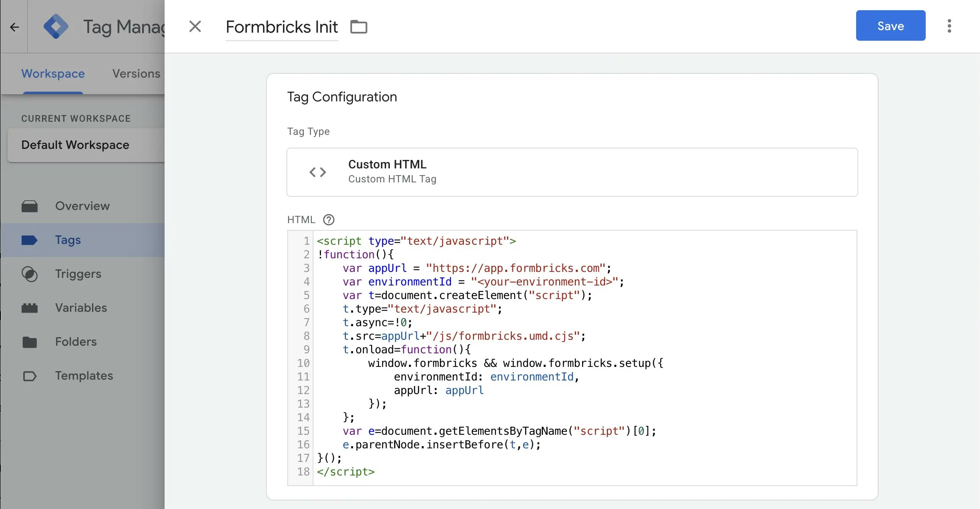Open Variables via its sidebar icon
Image resolution: width=980 pixels, height=509 pixels.
coord(29,308)
